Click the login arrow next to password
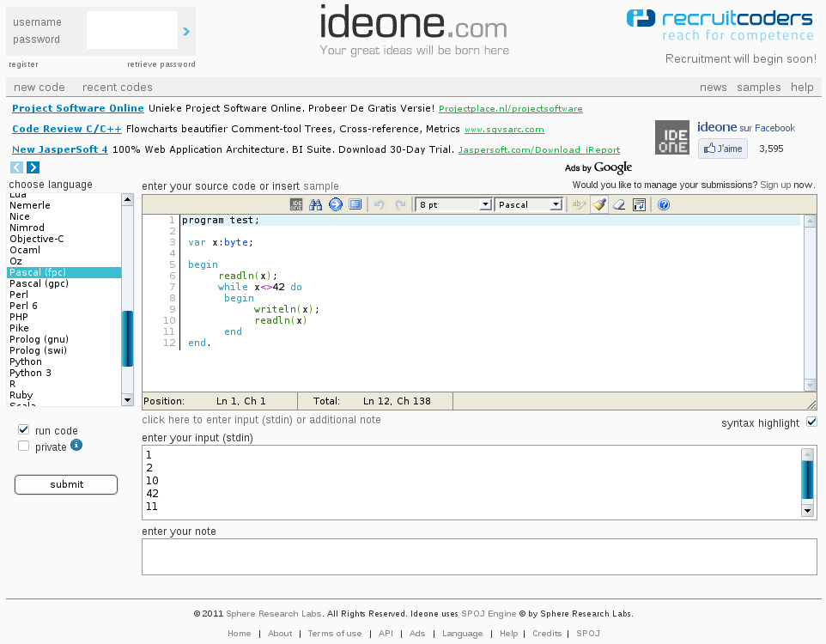Screen dimensions: 826x644 pos(186,32)
